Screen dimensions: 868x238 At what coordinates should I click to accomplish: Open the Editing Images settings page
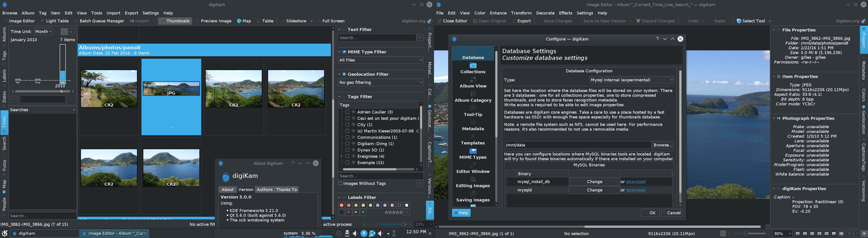tap(473, 182)
